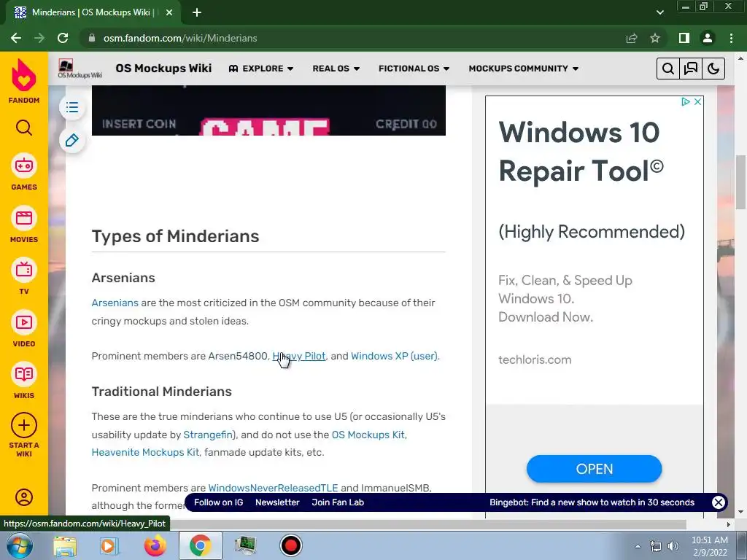Image resolution: width=747 pixels, height=560 pixels.
Task: Click the share page icon in address bar
Action: (632, 38)
